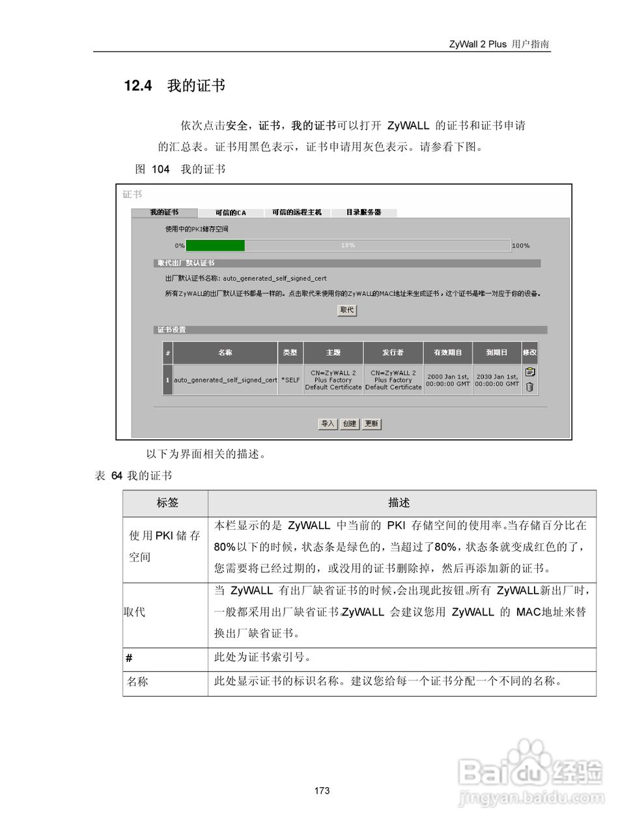Screen dimensions: 644x834
Task: Open the details icon for certificate 1
Action: [530, 373]
